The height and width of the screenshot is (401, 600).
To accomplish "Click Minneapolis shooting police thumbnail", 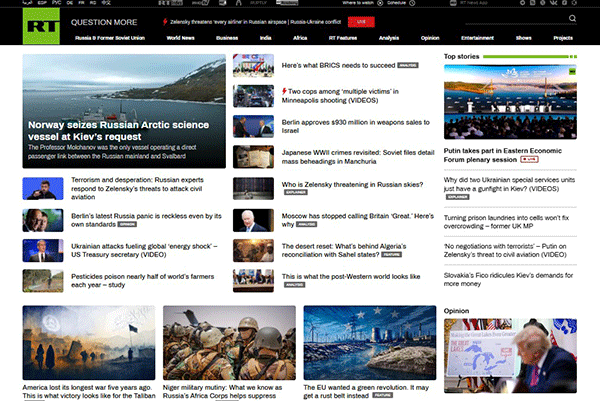I will click(x=253, y=96).
